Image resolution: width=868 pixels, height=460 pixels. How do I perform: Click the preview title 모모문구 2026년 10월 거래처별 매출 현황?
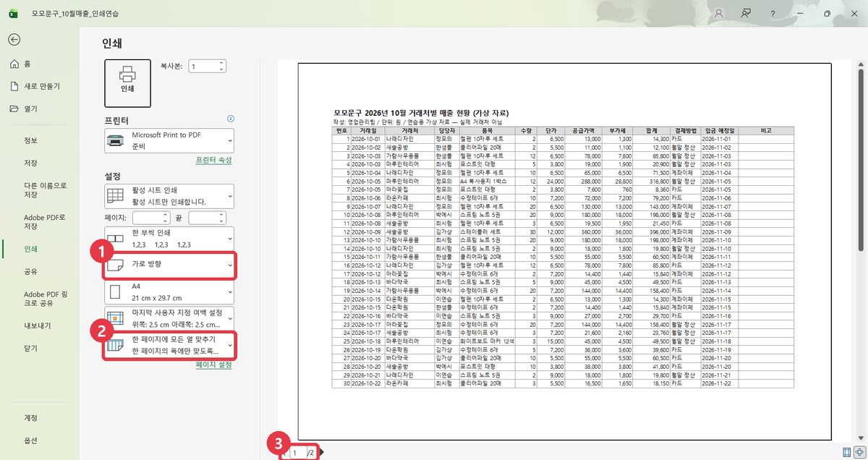(421, 114)
